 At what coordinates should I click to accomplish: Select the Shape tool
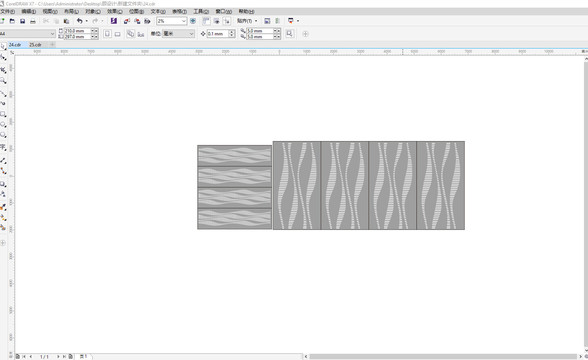(x=3, y=57)
